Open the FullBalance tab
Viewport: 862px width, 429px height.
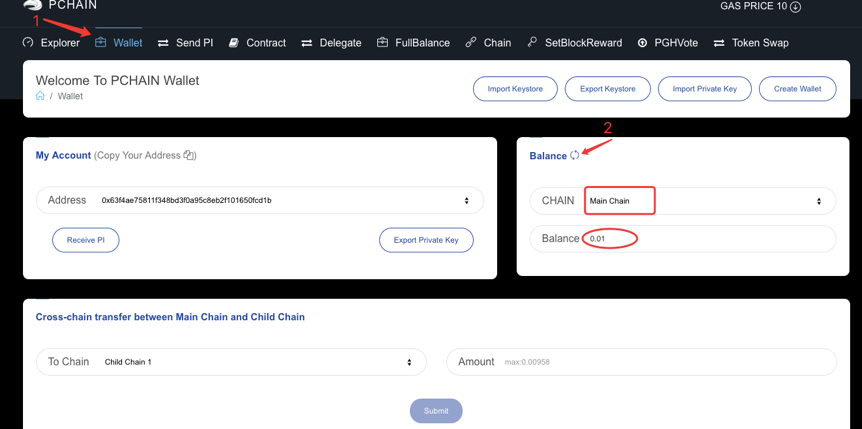[x=413, y=43]
